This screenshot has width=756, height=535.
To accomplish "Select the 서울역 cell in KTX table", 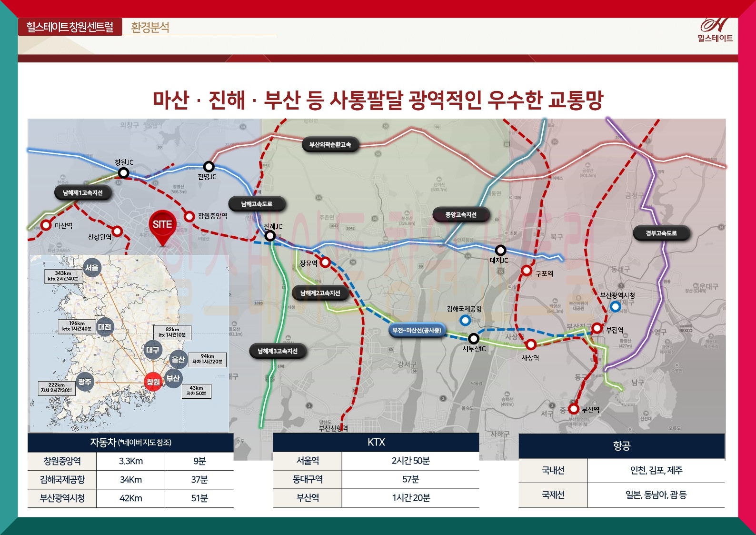I will (308, 461).
